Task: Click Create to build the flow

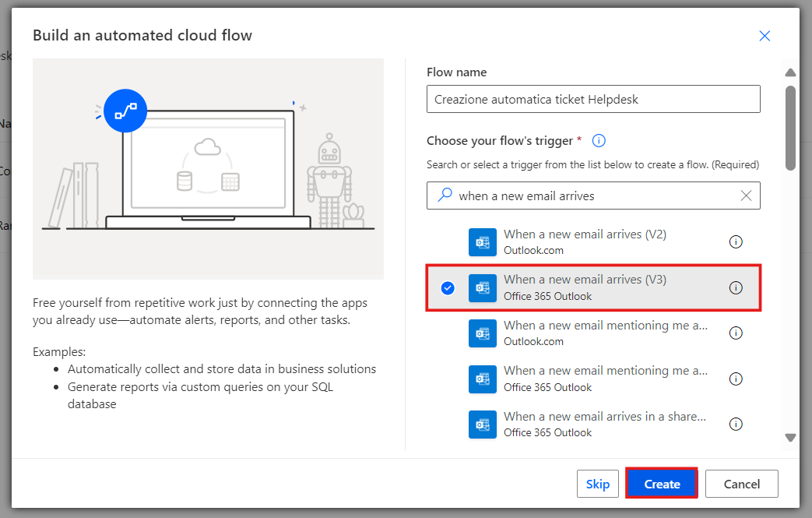Action: point(662,484)
